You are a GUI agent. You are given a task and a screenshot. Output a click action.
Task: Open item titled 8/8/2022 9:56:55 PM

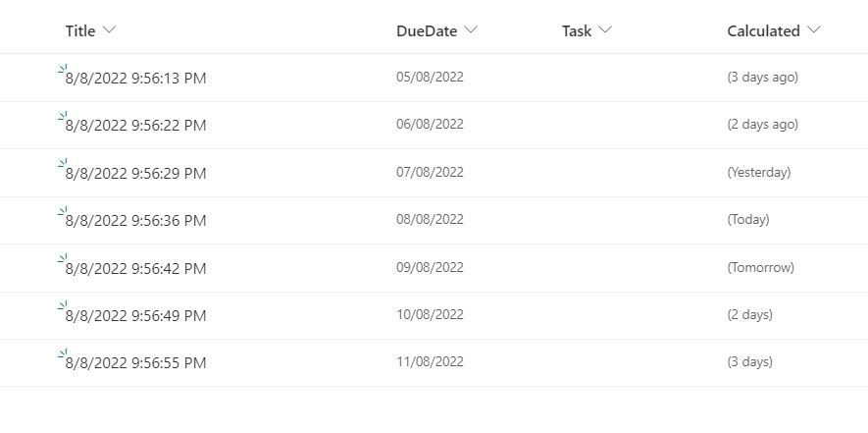click(135, 363)
